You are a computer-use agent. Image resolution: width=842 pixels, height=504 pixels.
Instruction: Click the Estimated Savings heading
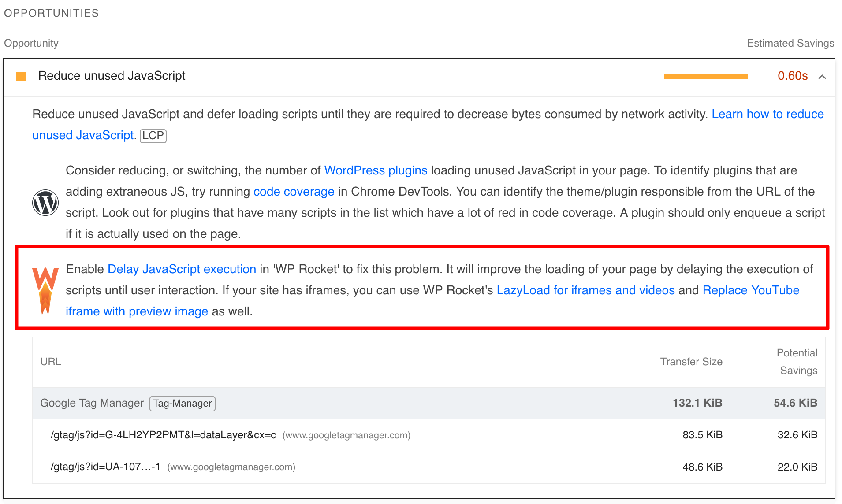tap(790, 43)
